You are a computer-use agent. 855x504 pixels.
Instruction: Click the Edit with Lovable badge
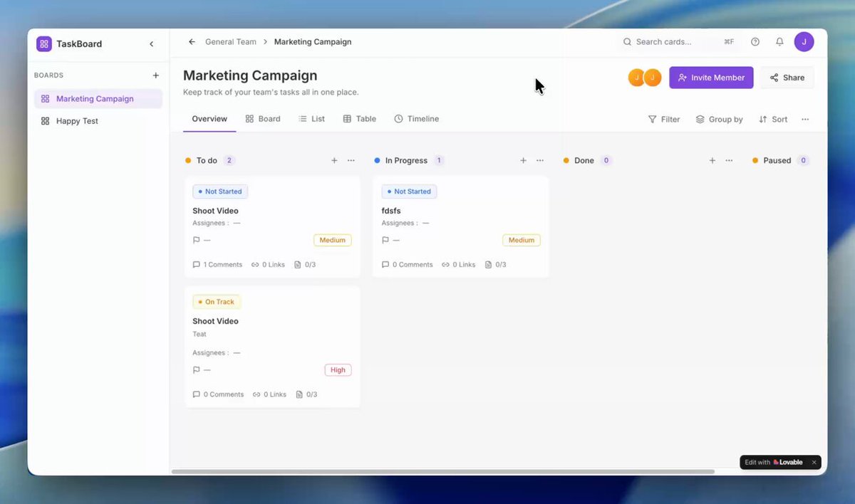(x=774, y=463)
